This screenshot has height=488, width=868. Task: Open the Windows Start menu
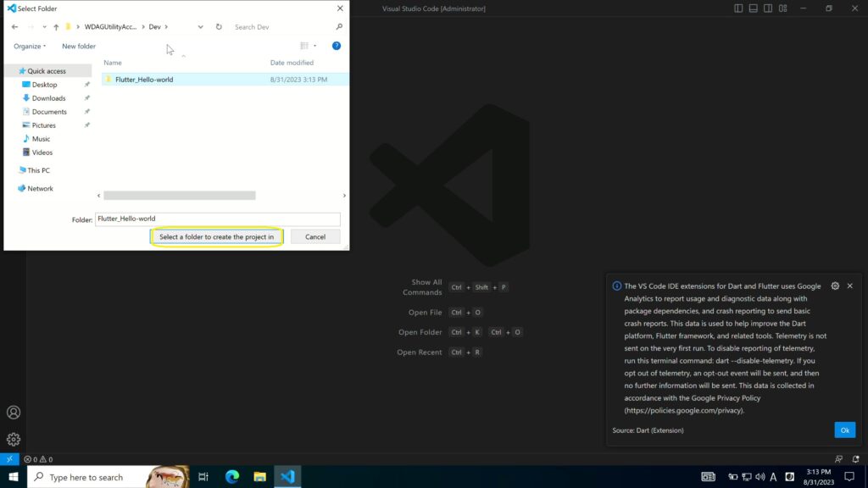pyautogui.click(x=14, y=476)
